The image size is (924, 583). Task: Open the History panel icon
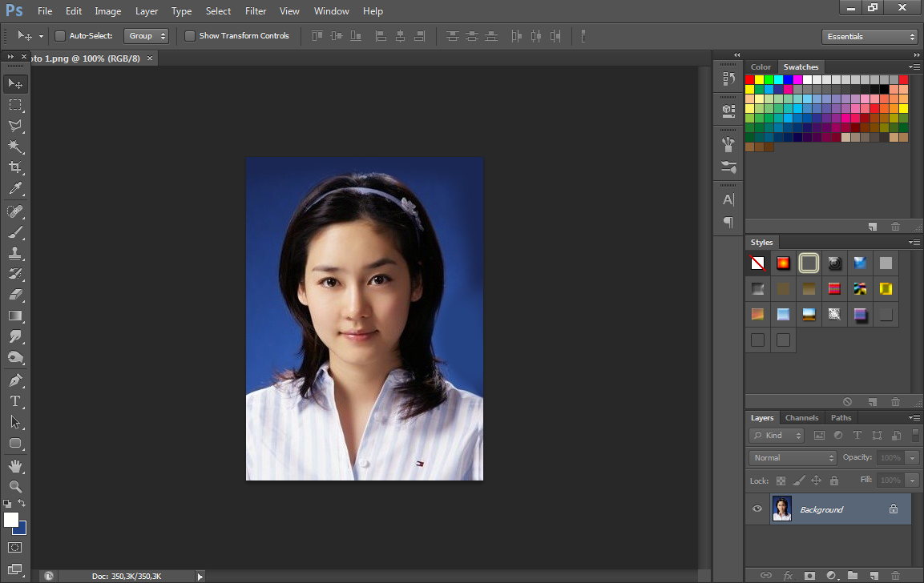click(x=728, y=78)
